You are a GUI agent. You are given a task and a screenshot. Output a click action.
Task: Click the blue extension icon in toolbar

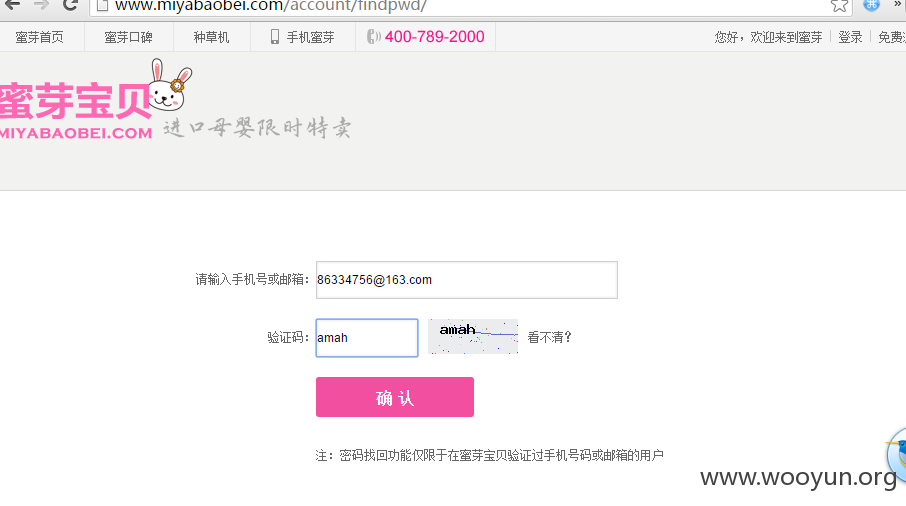[x=871, y=5]
